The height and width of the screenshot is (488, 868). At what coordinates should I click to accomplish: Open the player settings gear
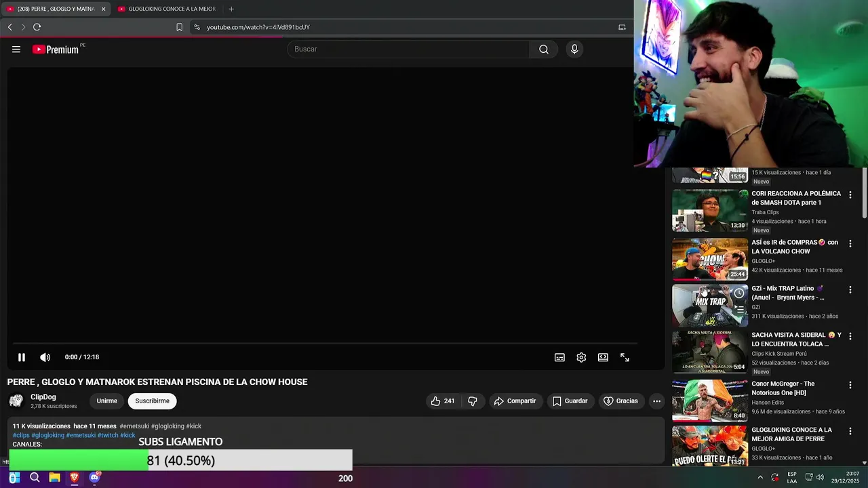(x=581, y=357)
